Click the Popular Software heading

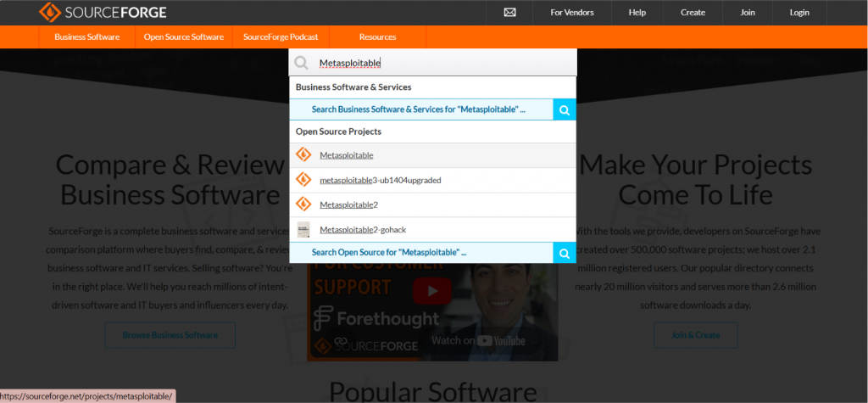(432, 390)
